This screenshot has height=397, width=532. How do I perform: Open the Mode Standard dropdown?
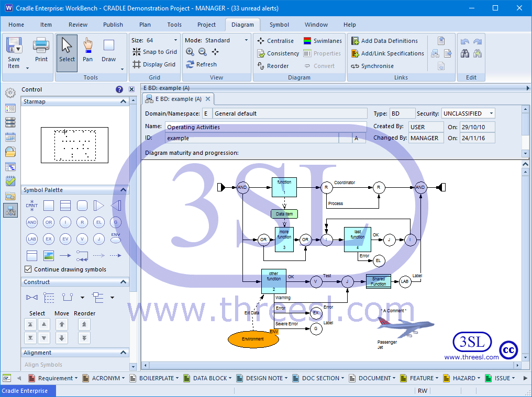(246, 40)
